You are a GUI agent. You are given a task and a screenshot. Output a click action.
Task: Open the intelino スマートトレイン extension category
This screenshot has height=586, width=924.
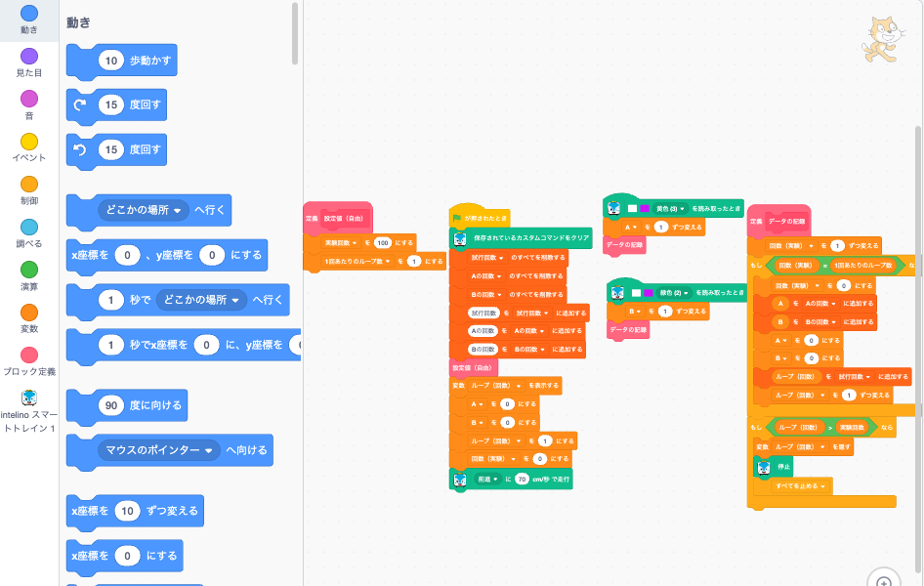point(29,411)
